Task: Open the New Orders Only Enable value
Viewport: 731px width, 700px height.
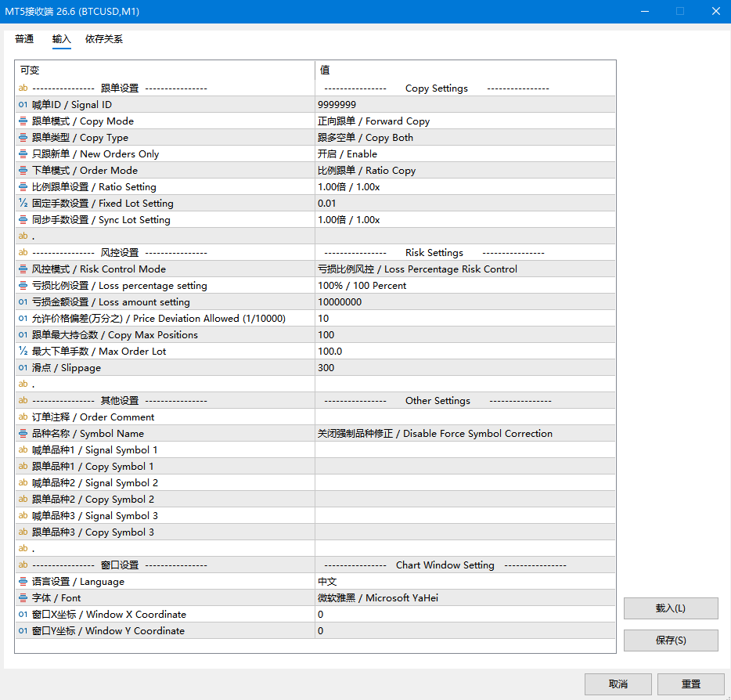Action: pyautogui.click(x=465, y=154)
